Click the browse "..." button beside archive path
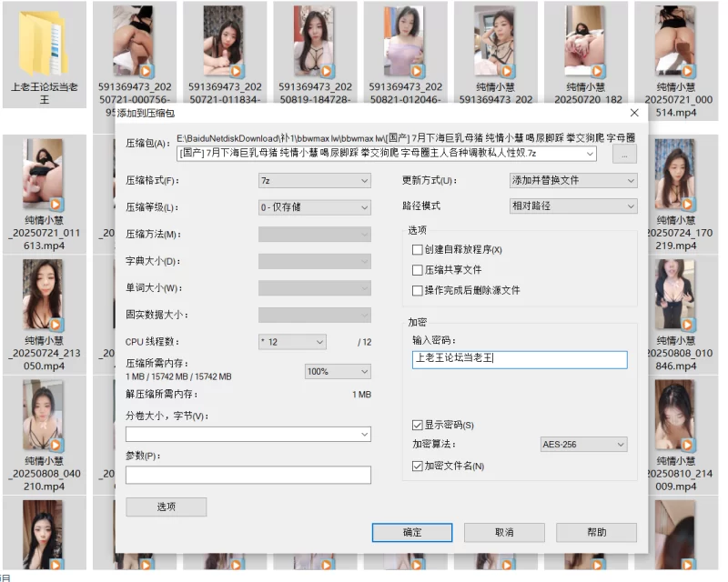Image resolution: width=728 pixels, height=582 pixels. tap(624, 155)
